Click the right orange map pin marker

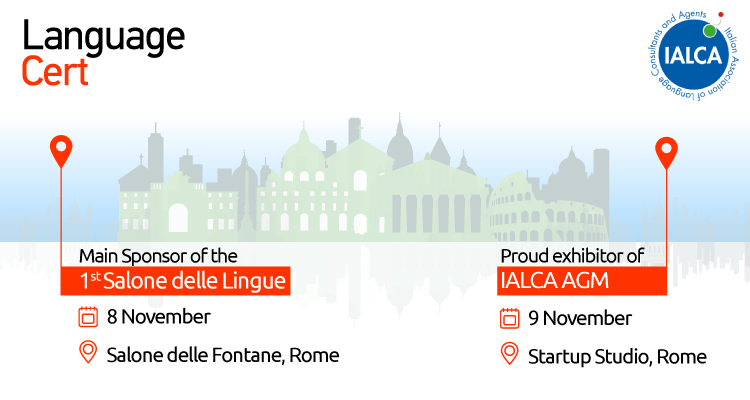point(666,153)
